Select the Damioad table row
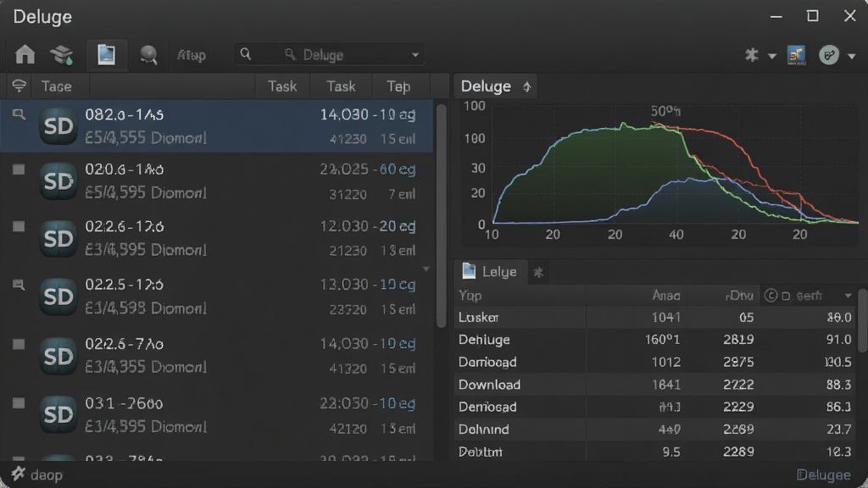Image resolution: width=868 pixels, height=488 pixels. click(x=655, y=362)
